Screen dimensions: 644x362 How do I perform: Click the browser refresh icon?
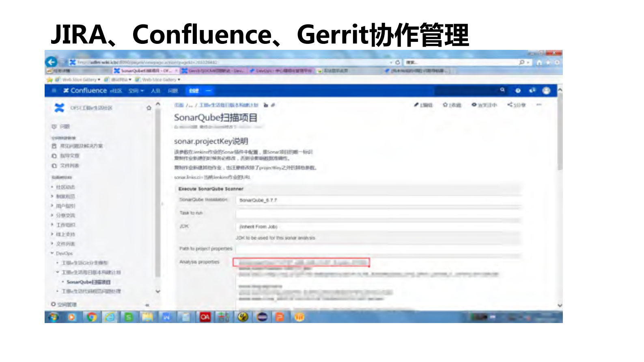pos(398,62)
